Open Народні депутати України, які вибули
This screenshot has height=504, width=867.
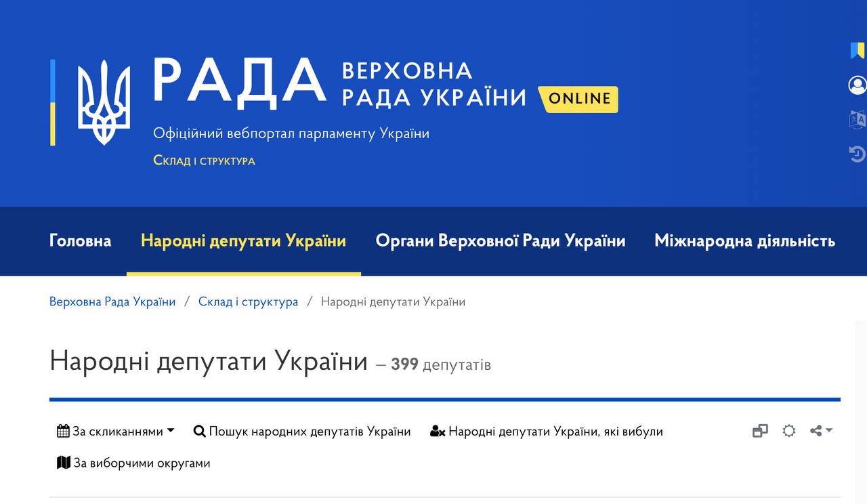pos(547,432)
